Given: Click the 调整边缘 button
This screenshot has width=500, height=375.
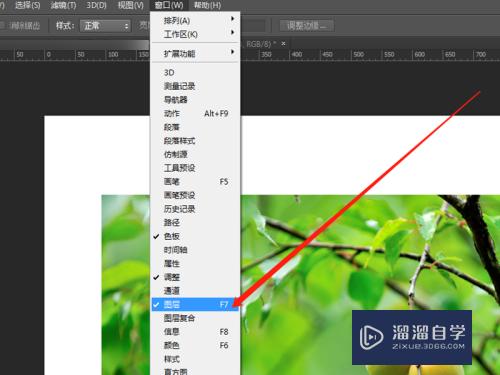Looking at the screenshot, I should pyautogui.click(x=307, y=26).
